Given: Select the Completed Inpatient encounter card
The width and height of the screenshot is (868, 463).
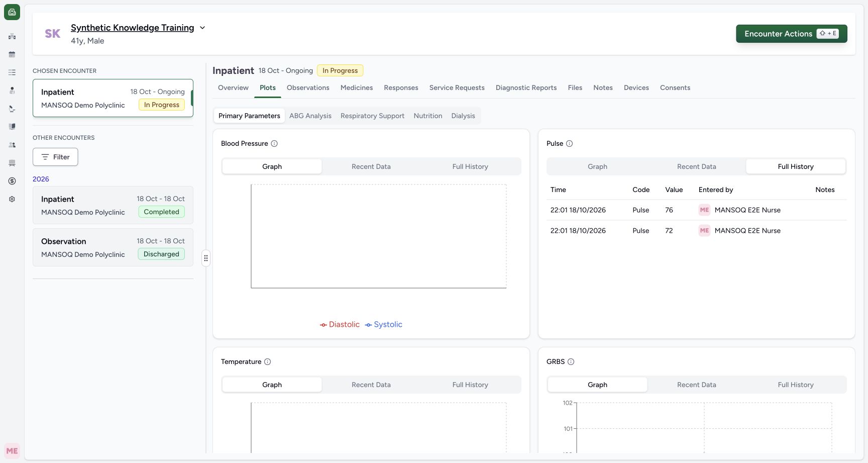Looking at the screenshot, I should (x=113, y=205).
